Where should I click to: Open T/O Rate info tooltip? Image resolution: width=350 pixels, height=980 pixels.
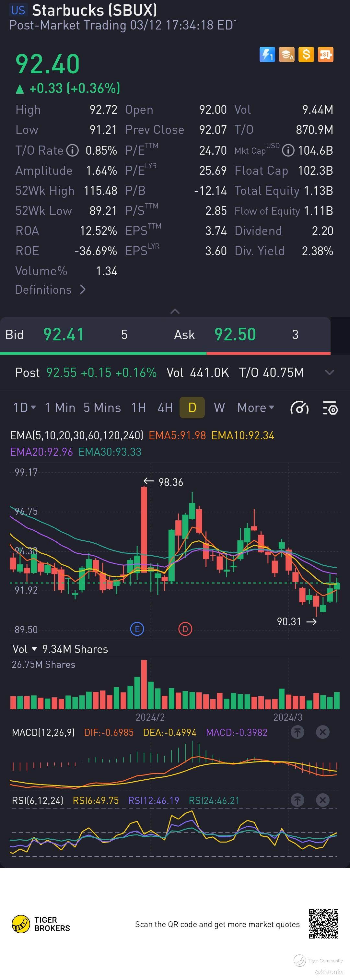click(x=72, y=151)
